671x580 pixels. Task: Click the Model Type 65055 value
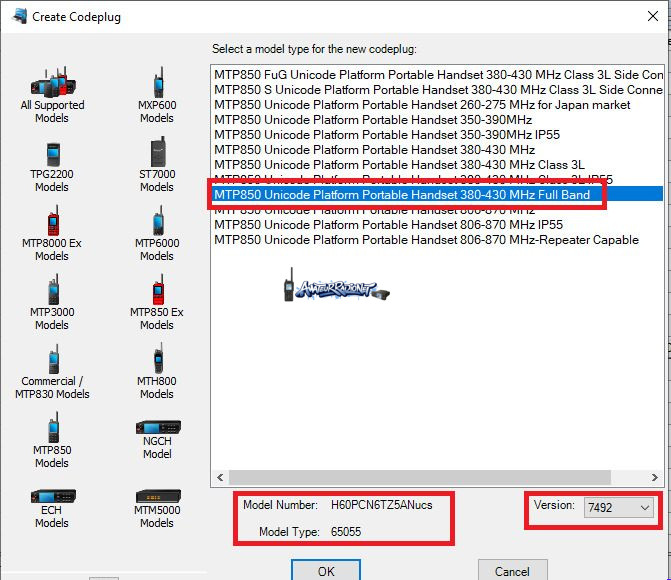(346, 532)
